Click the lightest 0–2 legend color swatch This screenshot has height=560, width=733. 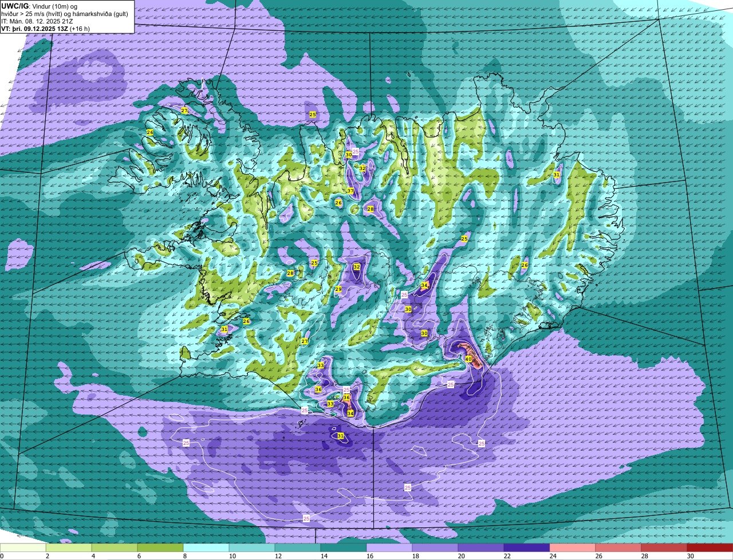(x=23, y=548)
